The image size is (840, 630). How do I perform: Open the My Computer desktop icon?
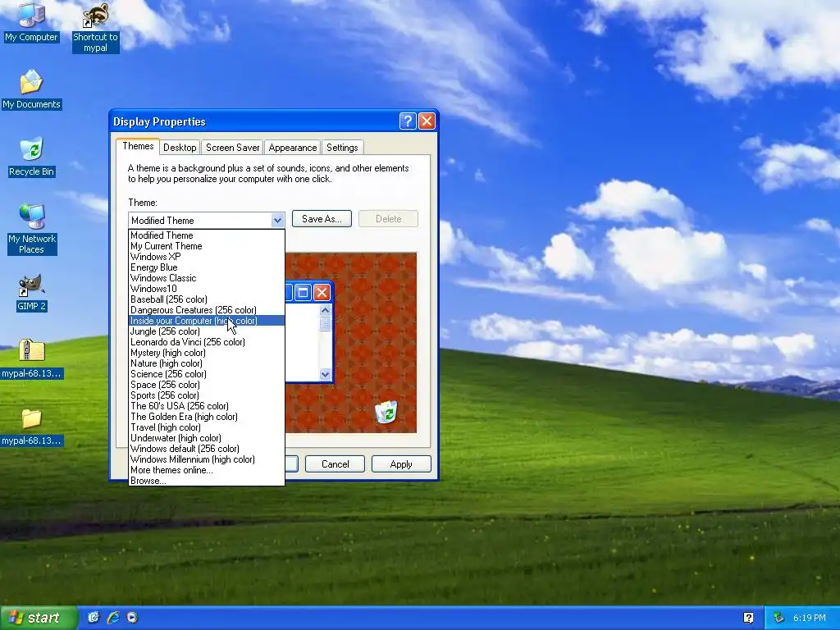(x=31, y=21)
